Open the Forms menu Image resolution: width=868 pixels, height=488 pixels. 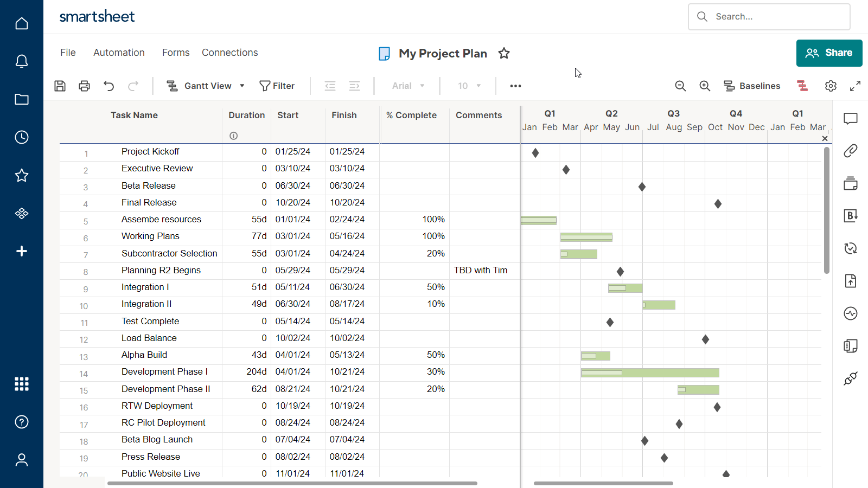(x=175, y=52)
